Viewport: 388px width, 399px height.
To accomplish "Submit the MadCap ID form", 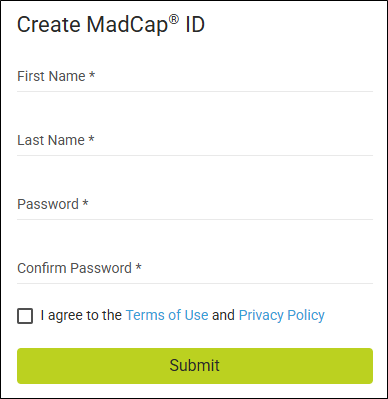I will 195,366.
